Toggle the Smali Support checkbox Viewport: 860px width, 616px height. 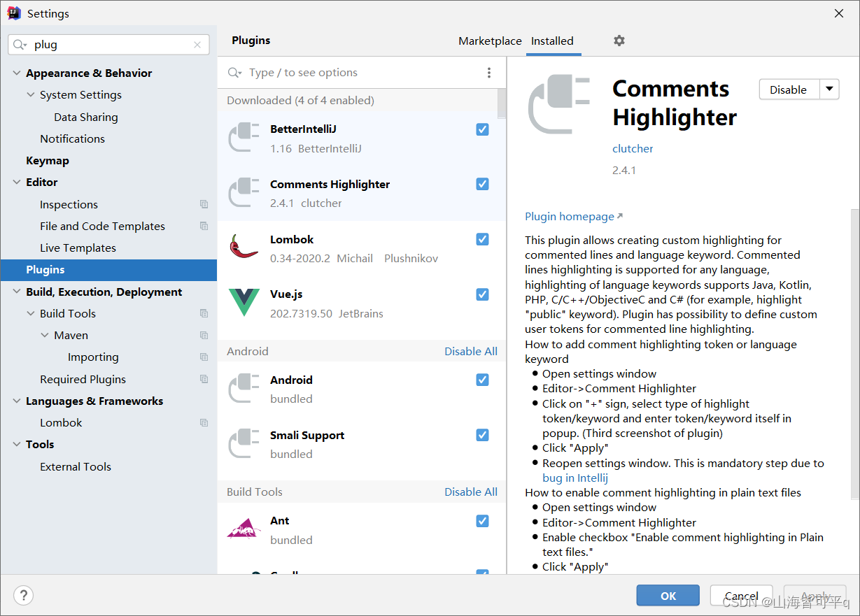click(x=482, y=435)
